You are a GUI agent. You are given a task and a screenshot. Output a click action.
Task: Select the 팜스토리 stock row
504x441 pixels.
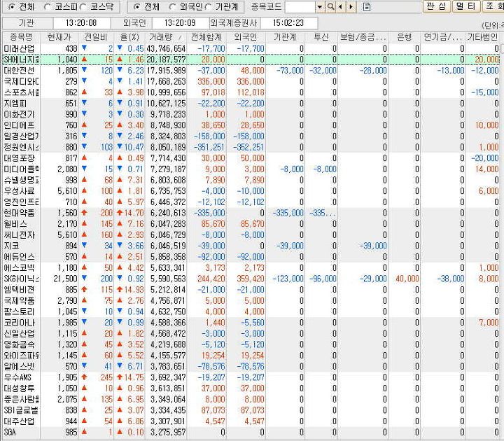[x=251, y=311]
